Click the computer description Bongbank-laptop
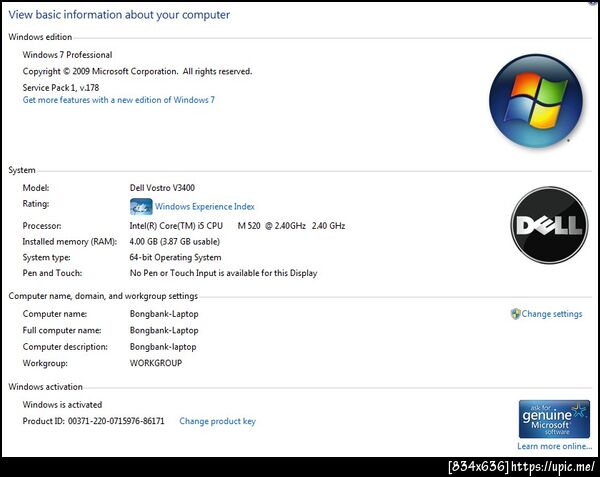The image size is (600, 477). [163, 347]
